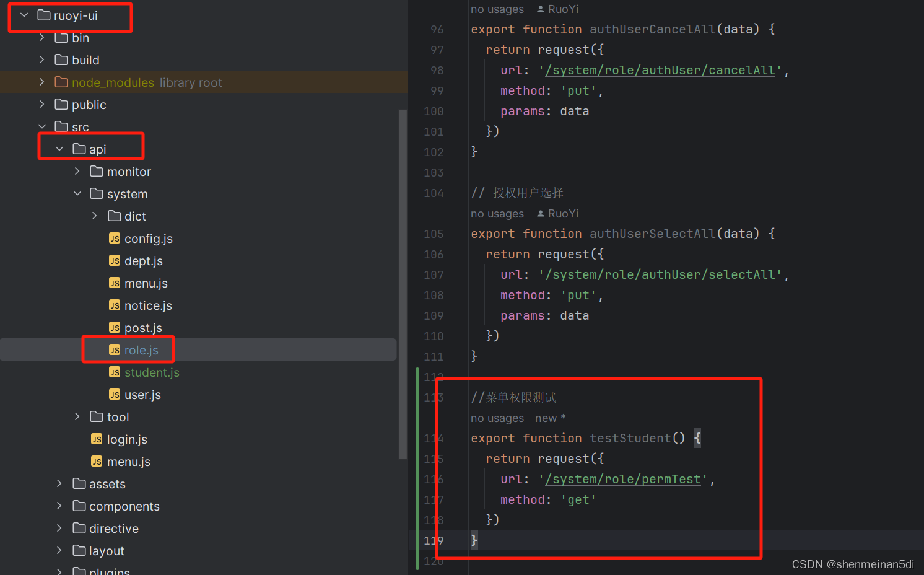Collapse the api folder chevron

pos(59,149)
